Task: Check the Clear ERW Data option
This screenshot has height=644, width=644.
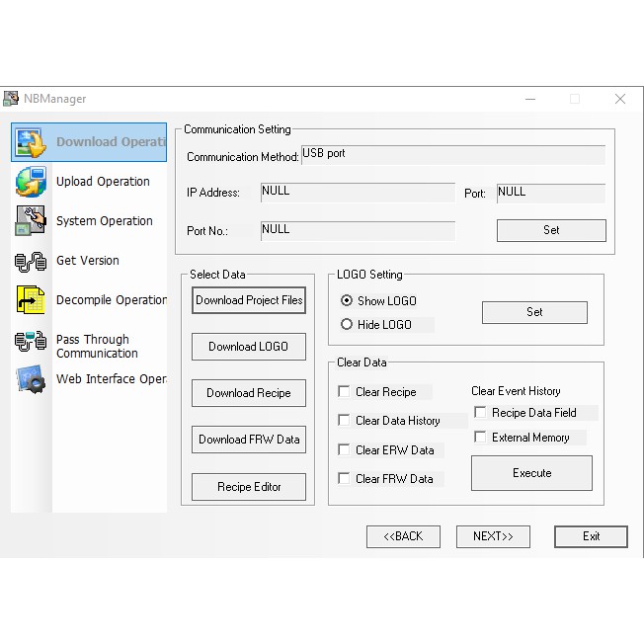Action: 344,449
